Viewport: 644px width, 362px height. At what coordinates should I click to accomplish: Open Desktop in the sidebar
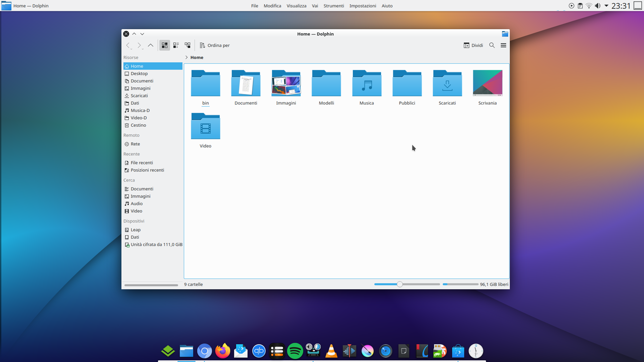click(x=152, y=73)
